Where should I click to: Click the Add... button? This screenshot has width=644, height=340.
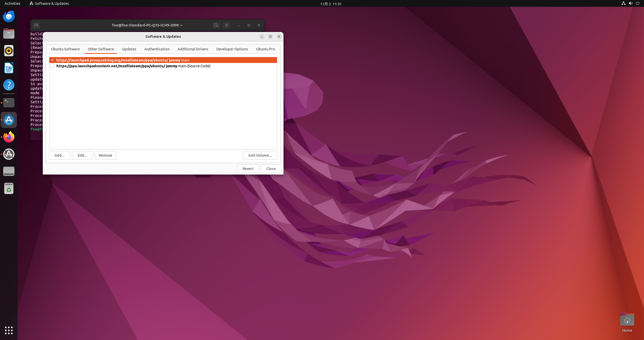tap(60, 155)
